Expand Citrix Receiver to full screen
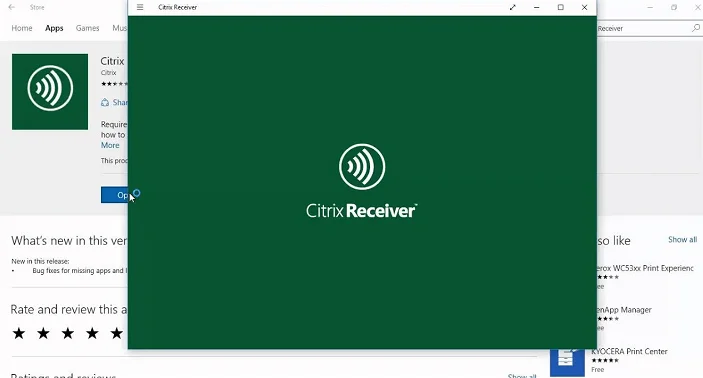This screenshot has height=378, width=703. 512,7
